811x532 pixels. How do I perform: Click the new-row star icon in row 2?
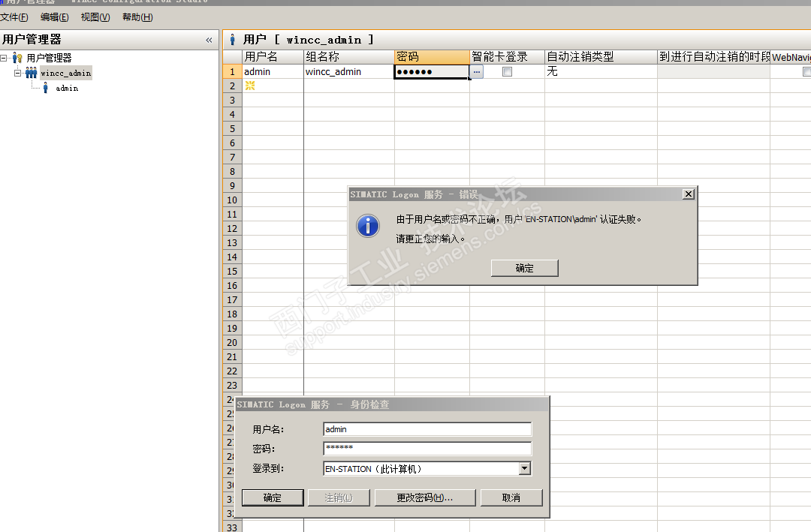[250, 86]
